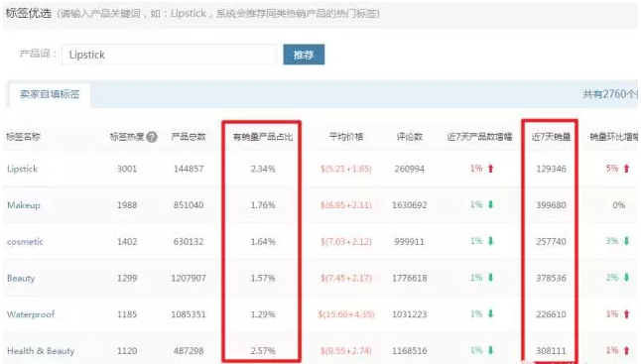The width and height of the screenshot is (641, 364).
Task: Select the average price $(7.45+2.17)
Action: (346, 279)
